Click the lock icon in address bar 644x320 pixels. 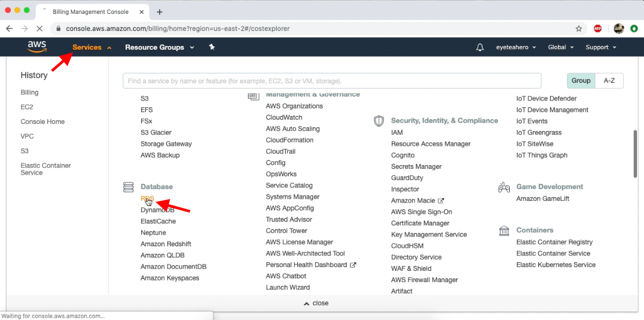click(58, 28)
